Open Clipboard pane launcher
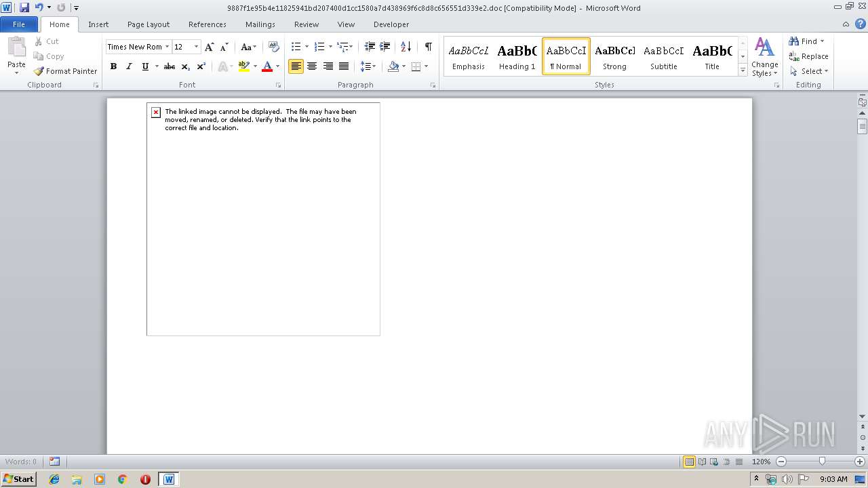The width and height of the screenshot is (868, 488). (96, 85)
